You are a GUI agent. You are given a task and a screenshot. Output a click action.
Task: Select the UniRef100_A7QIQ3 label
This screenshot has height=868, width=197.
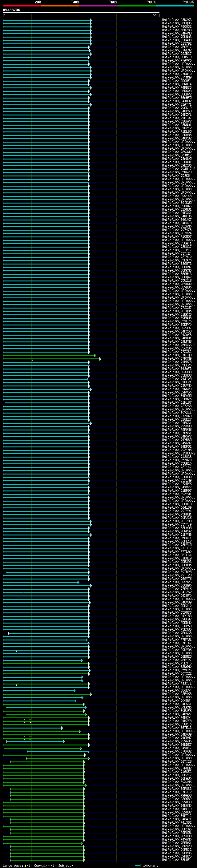[x=177, y=355]
